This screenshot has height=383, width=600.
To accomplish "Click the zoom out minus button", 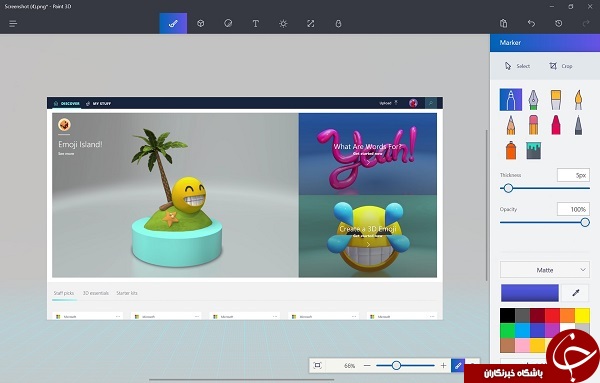I will pyautogui.click(x=367, y=365).
